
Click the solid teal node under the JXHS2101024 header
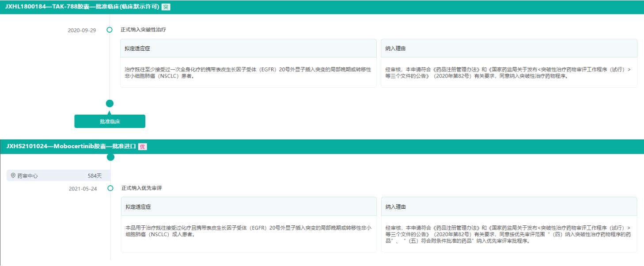(110, 157)
